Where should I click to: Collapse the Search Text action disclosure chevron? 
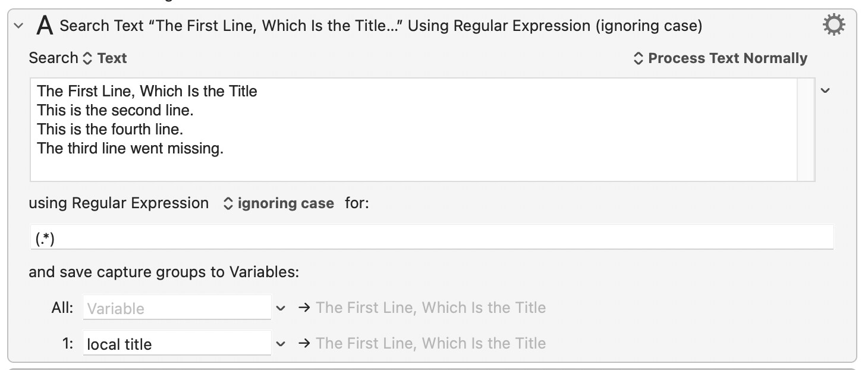click(18, 26)
